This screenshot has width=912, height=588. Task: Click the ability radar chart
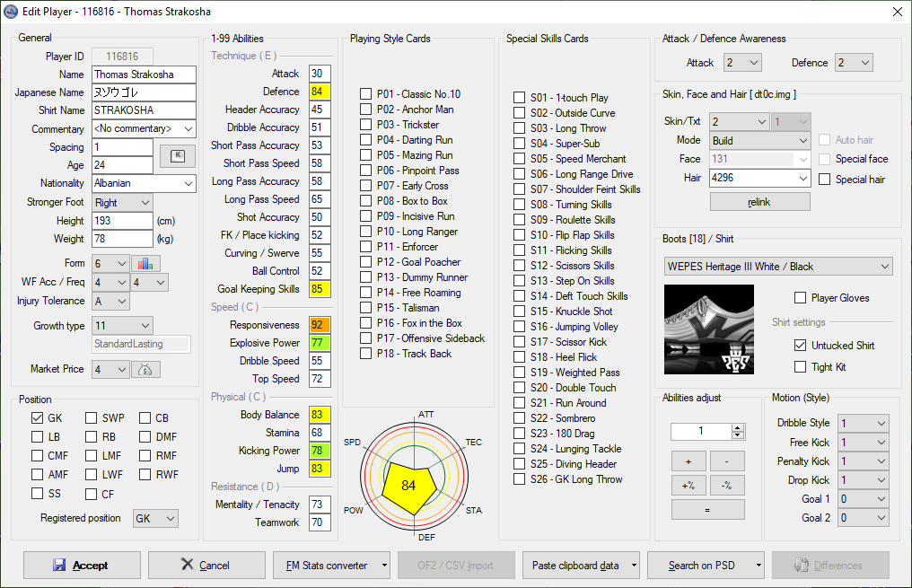[x=414, y=476]
